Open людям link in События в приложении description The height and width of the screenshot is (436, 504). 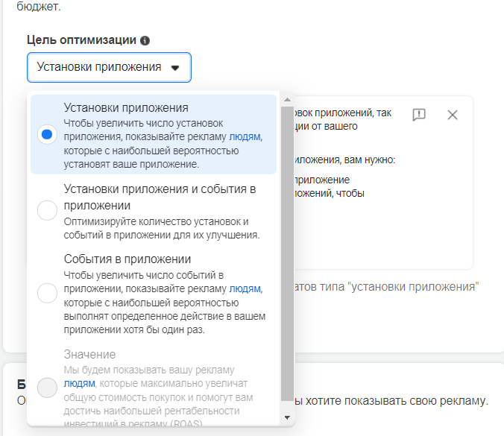pyautogui.click(x=245, y=288)
